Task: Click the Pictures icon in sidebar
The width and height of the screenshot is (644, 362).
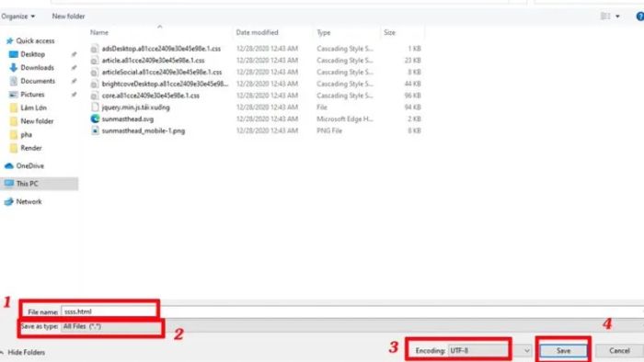Action: (x=13, y=95)
